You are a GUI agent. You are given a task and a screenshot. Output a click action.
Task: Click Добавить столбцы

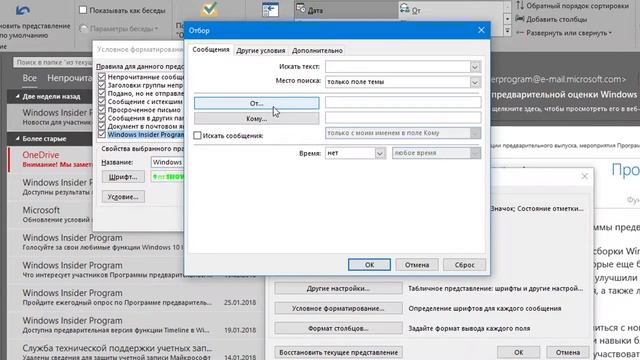click(x=551, y=19)
